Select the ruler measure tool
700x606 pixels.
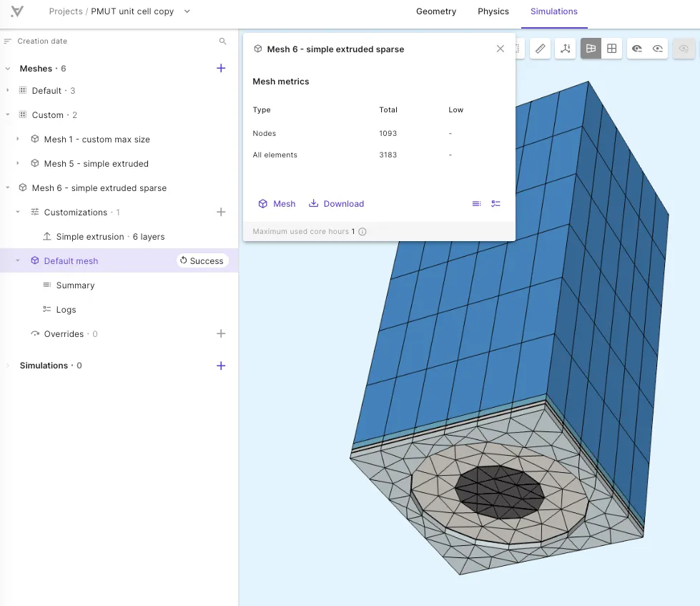(x=540, y=48)
